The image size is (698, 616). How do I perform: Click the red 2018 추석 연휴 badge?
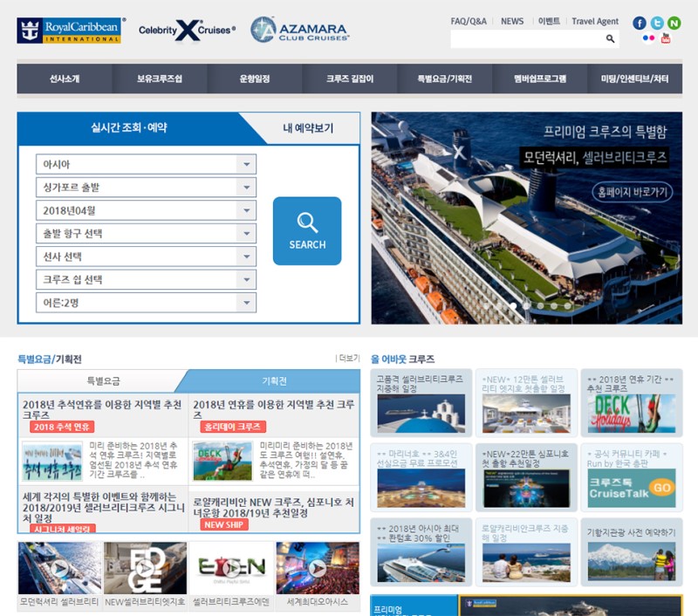(x=62, y=428)
